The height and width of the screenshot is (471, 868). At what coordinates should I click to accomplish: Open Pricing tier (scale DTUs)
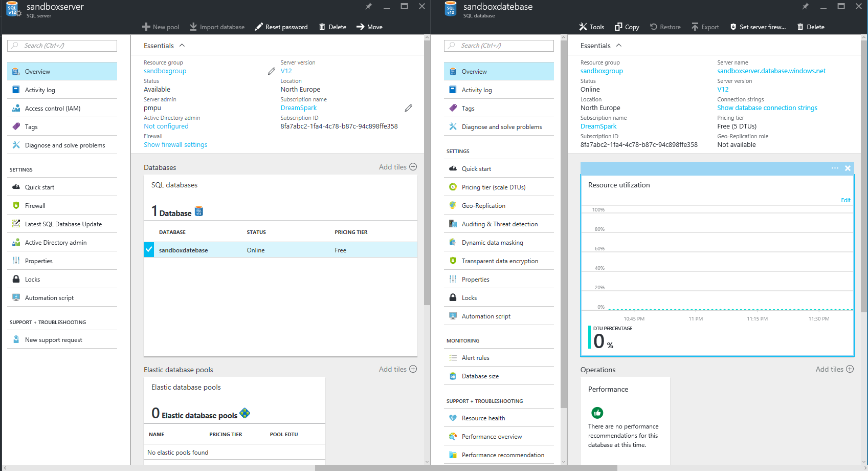499,187
